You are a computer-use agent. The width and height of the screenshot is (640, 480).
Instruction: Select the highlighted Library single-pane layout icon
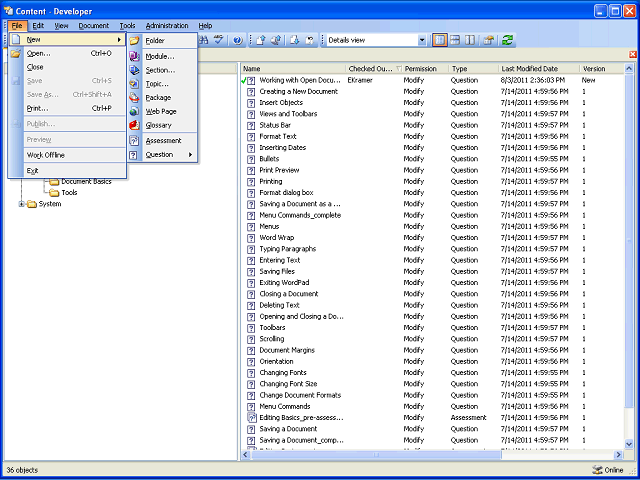coord(440,40)
